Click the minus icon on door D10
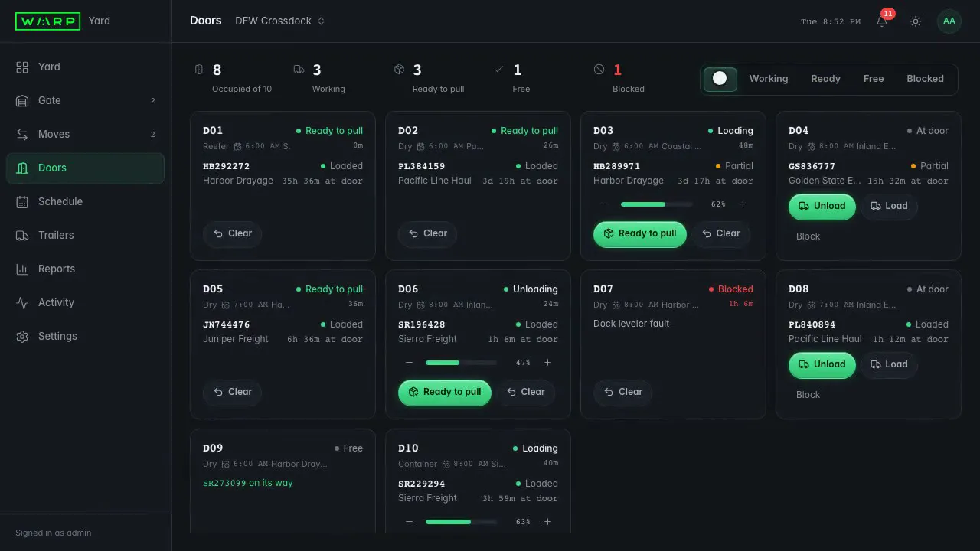Viewport: 980px width, 551px height. tap(410, 522)
